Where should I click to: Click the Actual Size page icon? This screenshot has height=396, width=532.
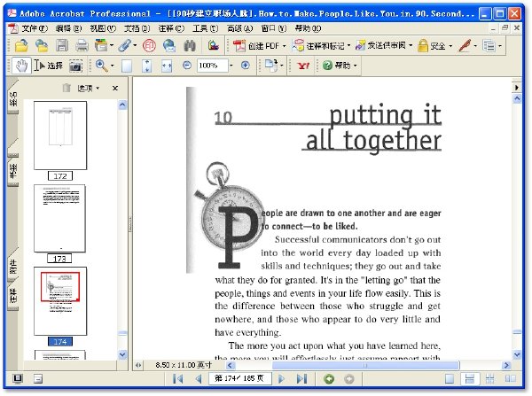click(127, 66)
